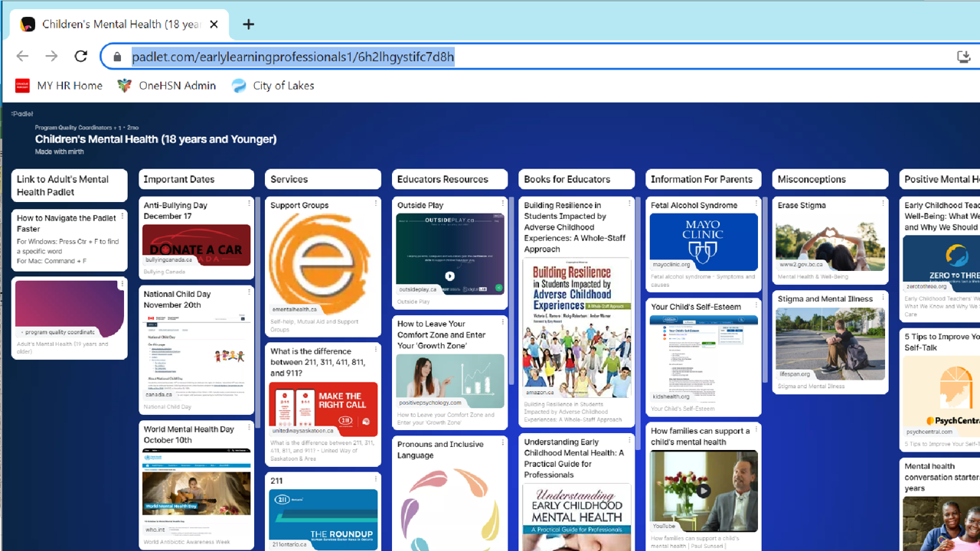Open MY HR Home bookmark
Image resolution: width=980 pixels, height=551 pixels.
coord(59,86)
